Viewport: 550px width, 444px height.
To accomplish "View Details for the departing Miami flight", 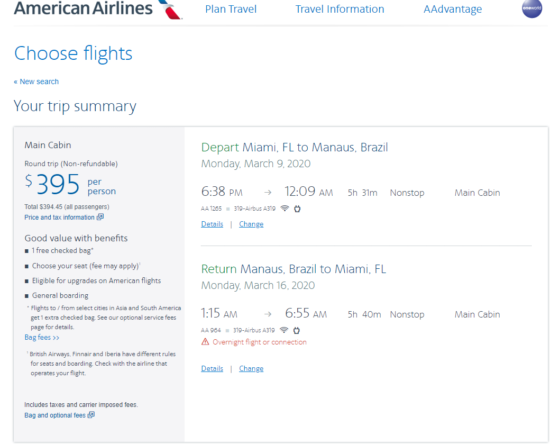I will coord(212,224).
